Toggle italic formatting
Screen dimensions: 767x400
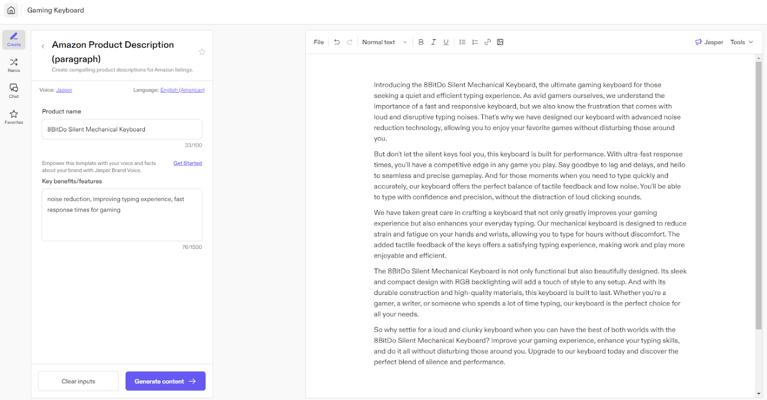tap(433, 42)
